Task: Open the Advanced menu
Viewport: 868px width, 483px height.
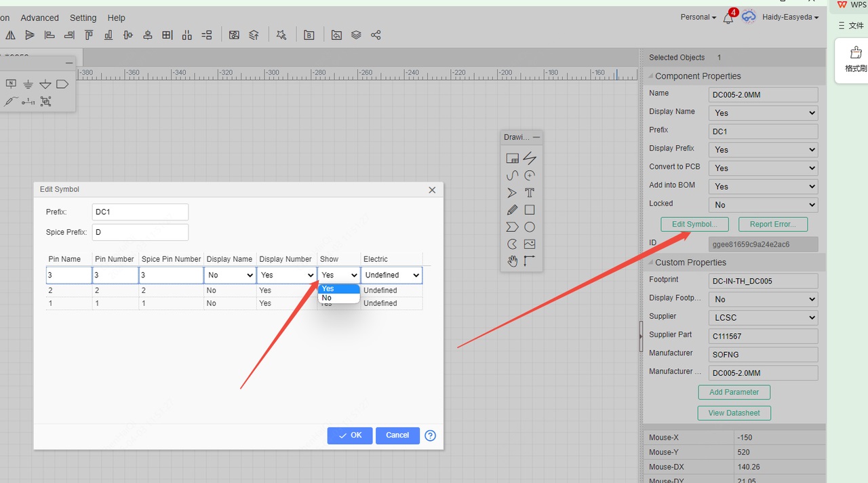Action: (39, 18)
